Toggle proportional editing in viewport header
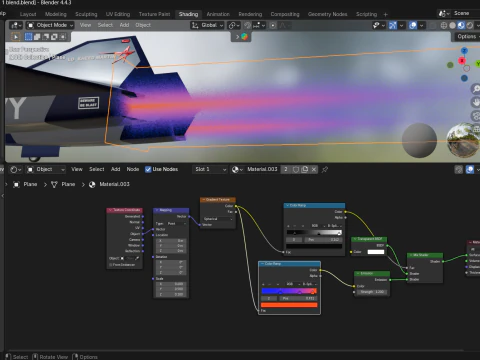Viewport: 480px width, 360px height. click(273, 25)
